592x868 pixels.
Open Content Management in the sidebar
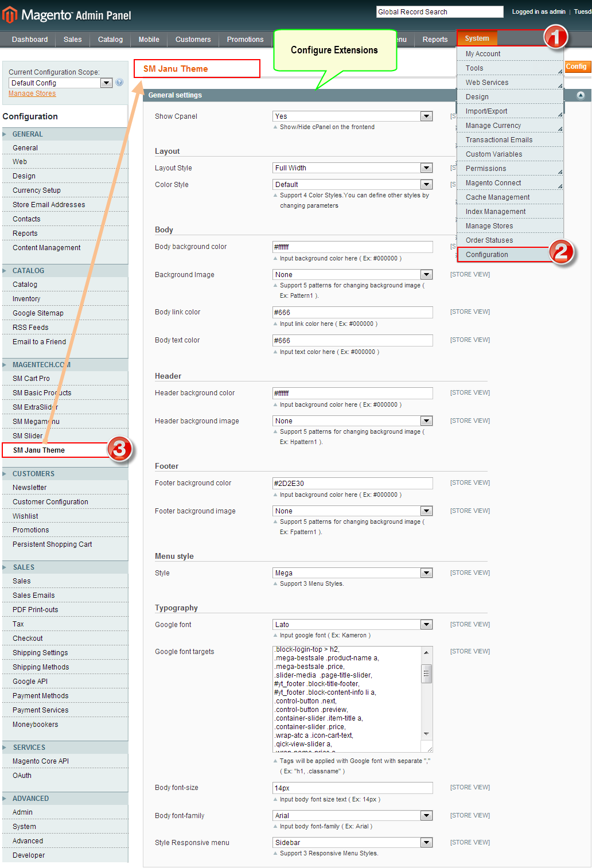[x=46, y=248]
